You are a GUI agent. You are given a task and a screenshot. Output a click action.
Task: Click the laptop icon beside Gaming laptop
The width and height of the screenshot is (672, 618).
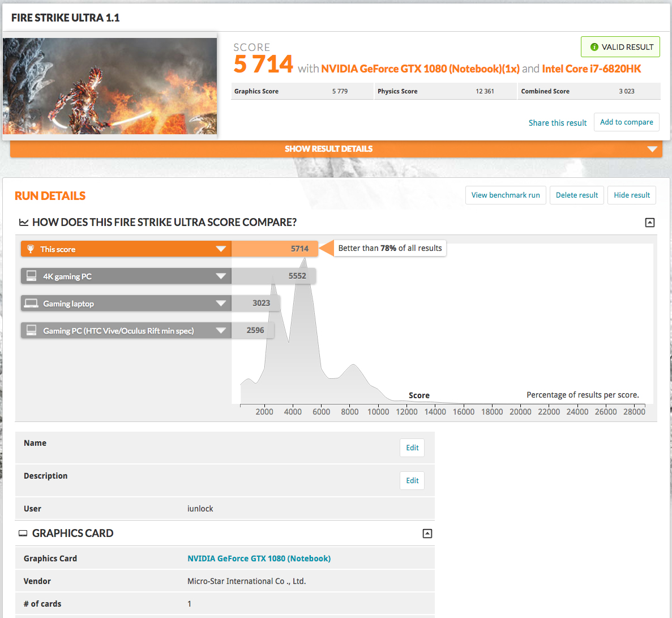click(x=31, y=303)
